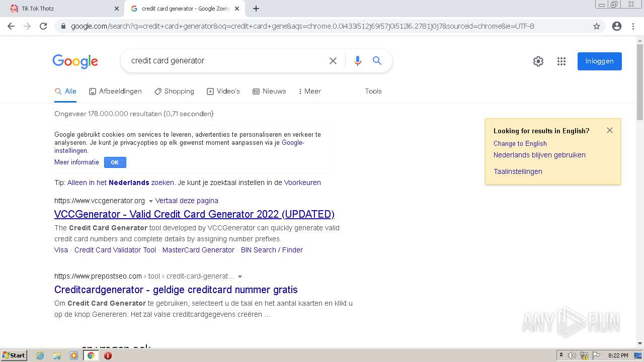Open the Chrome three-dot menu
Viewport: 644px width, 362px height.
click(633, 26)
